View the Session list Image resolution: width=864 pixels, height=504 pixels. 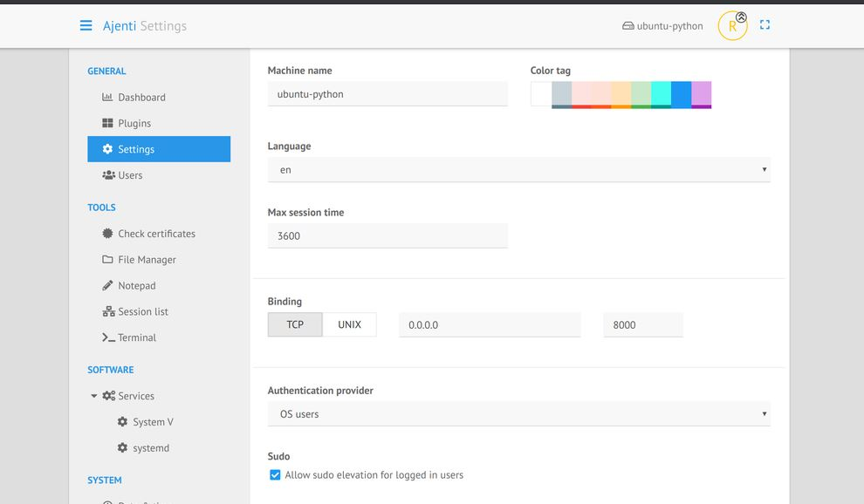point(143,311)
